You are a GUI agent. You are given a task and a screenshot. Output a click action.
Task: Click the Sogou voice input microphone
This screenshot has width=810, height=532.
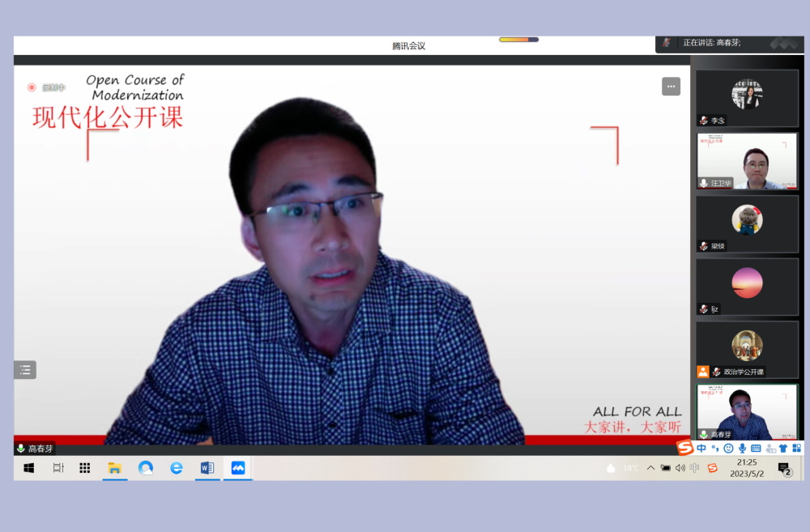(742, 449)
